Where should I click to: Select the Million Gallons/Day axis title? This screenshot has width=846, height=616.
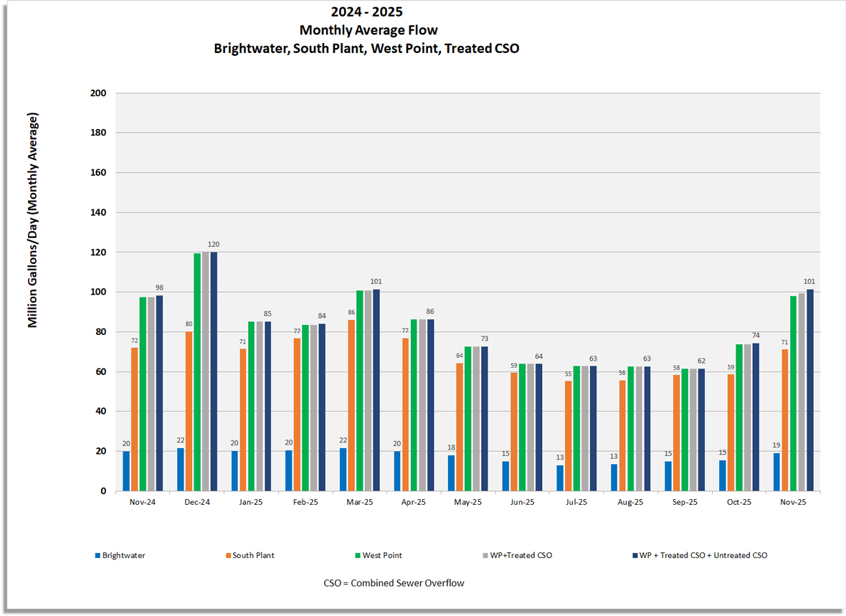click(x=32, y=219)
